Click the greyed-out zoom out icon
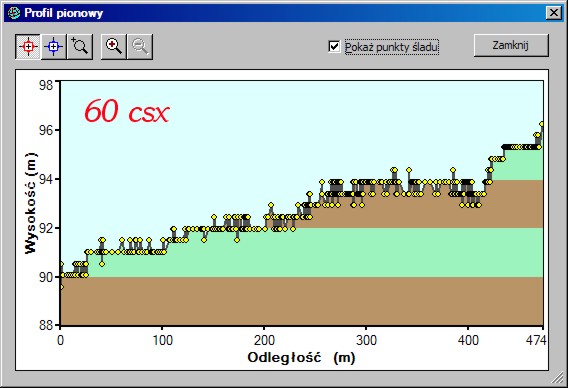Screen dimensions: 568x388 [140, 47]
